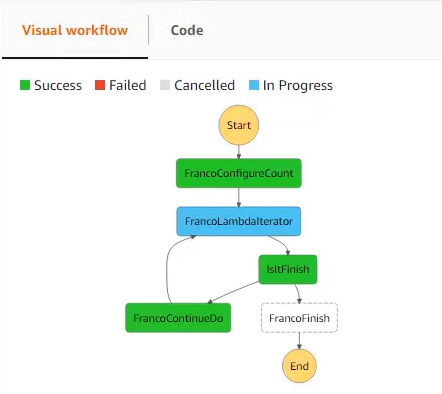This screenshot has width=442, height=394.
Task: Select the End node circle
Action: point(299,366)
